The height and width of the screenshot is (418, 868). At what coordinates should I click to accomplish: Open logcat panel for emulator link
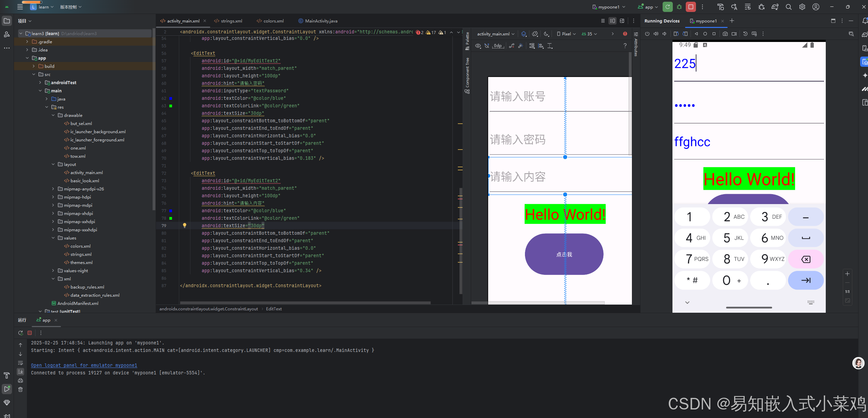click(x=84, y=365)
